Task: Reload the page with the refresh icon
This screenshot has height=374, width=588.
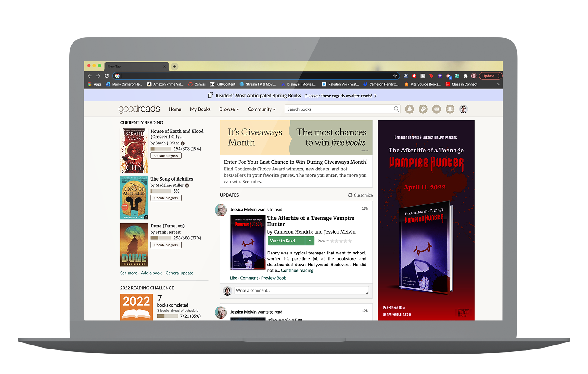Action: [x=107, y=76]
